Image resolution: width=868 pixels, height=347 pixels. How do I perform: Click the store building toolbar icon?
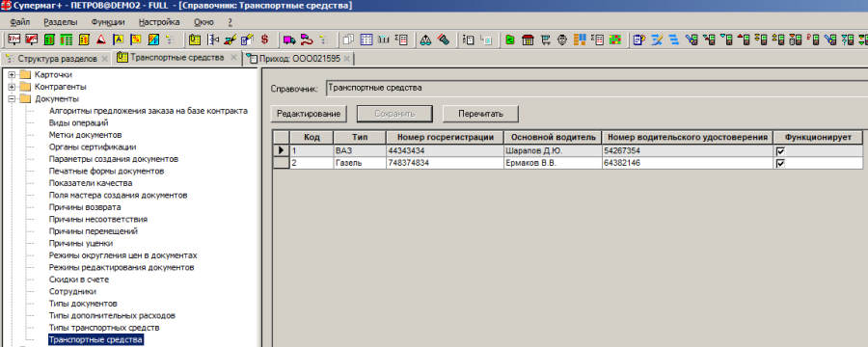[x=528, y=40]
